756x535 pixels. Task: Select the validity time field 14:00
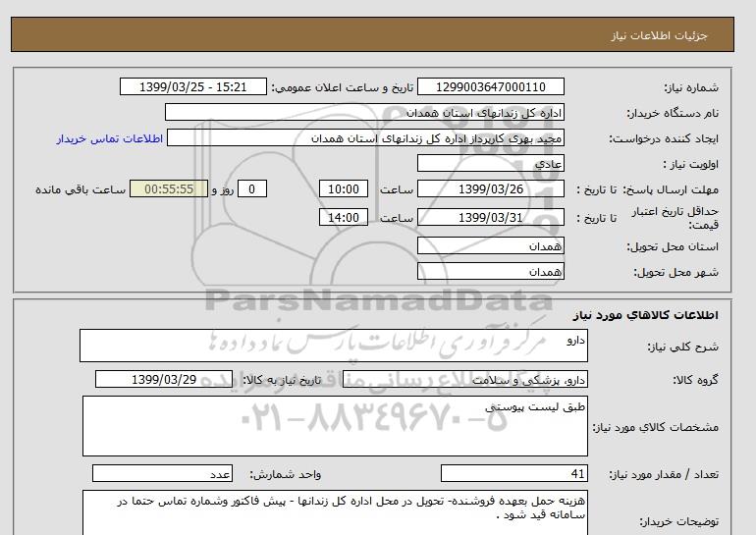(344, 217)
